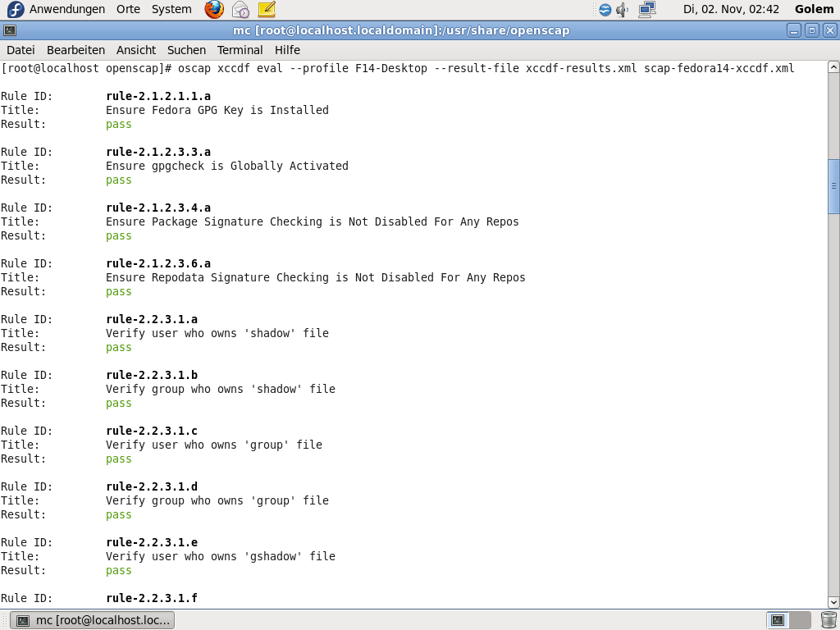The height and width of the screenshot is (630, 840).
Task: Open the Hilfe menu
Action: point(287,49)
